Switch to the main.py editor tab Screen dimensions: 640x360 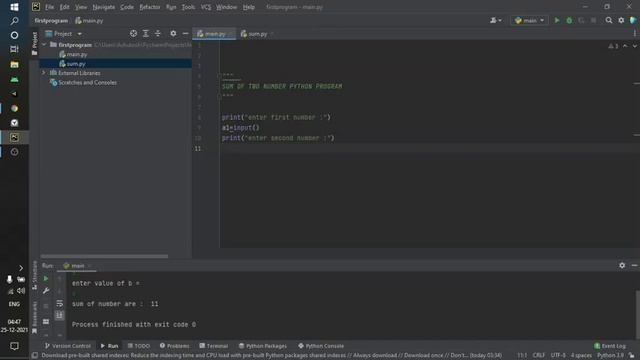tap(214, 34)
